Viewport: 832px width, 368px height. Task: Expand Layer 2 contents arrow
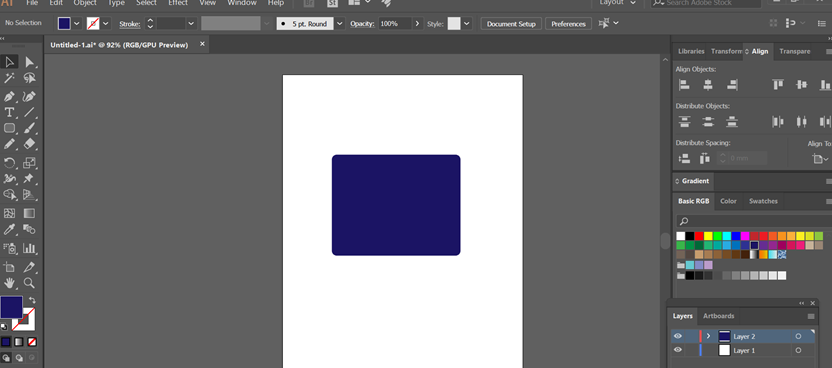coord(708,336)
